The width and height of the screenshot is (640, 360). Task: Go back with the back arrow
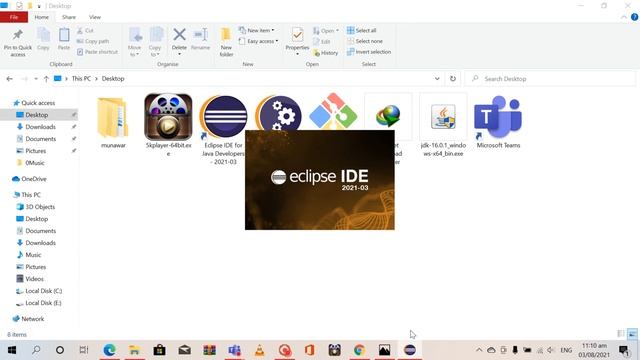[9, 79]
